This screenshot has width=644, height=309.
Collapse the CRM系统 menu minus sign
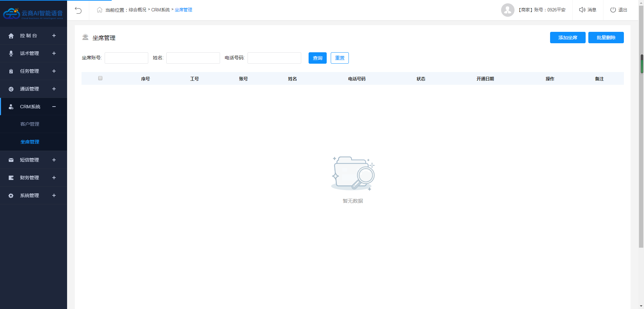[54, 107]
